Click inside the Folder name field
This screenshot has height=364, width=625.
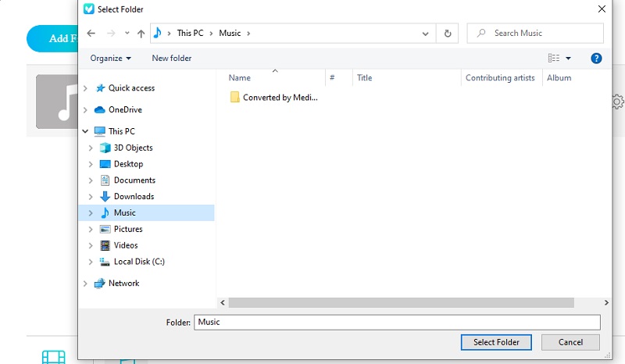[x=397, y=322]
